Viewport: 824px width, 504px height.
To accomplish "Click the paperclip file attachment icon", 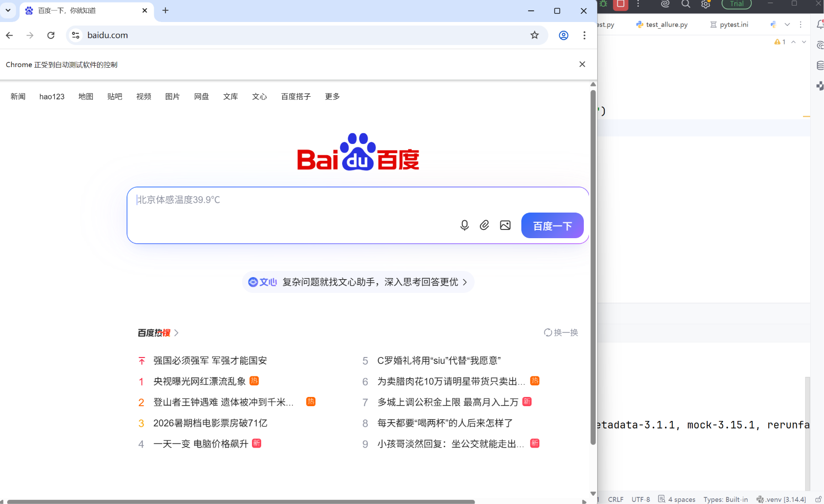I will (x=484, y=225).
